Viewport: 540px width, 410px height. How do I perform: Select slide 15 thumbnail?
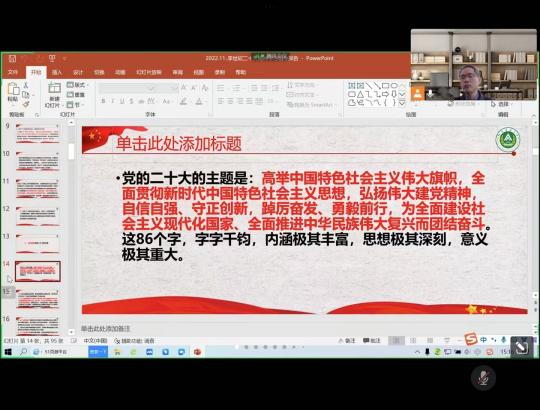coord(38,299)
